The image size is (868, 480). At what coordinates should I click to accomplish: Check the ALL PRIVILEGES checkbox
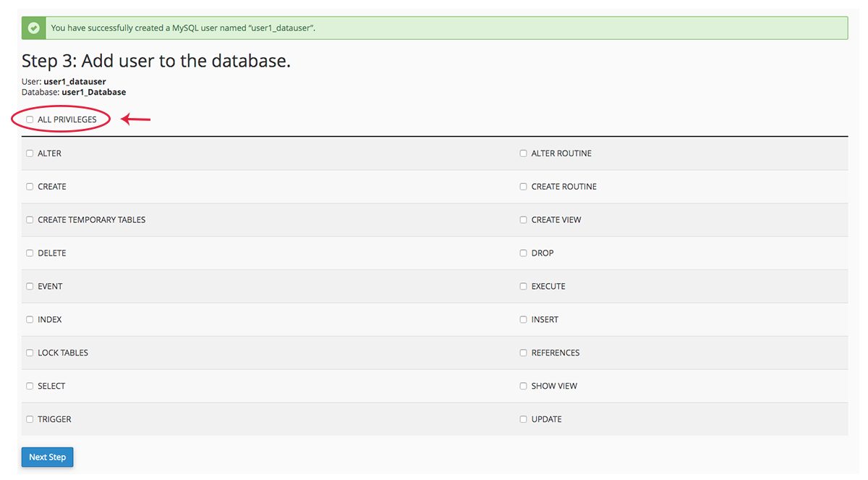tap(30, 119)
